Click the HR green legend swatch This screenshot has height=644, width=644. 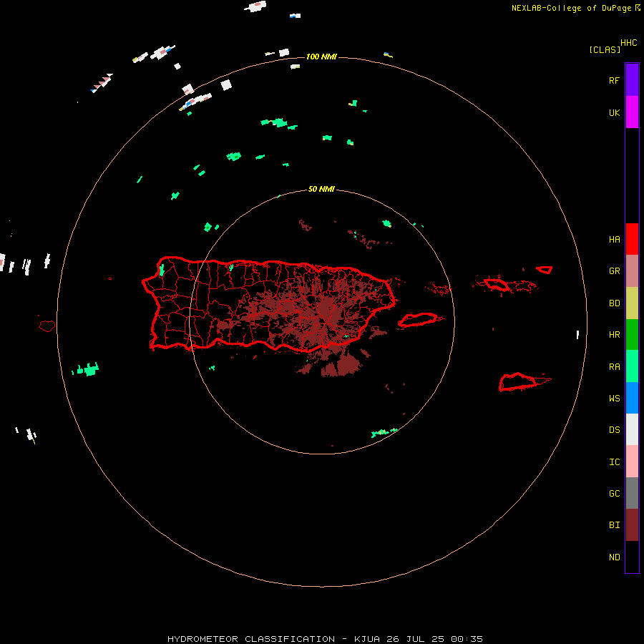click(x=632, y=335)
